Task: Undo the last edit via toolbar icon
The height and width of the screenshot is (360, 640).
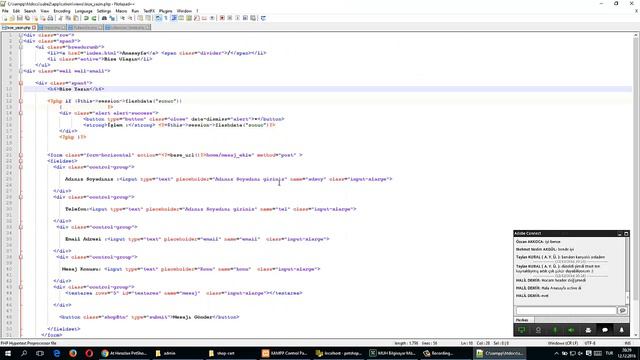Action: coord(86,18)
